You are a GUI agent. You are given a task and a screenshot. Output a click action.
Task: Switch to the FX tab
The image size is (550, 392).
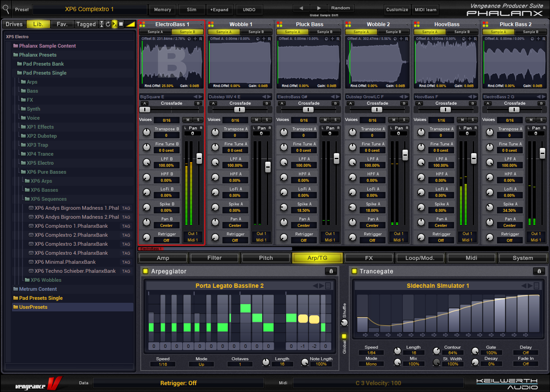pyautogui.click(x=369, y=258)
